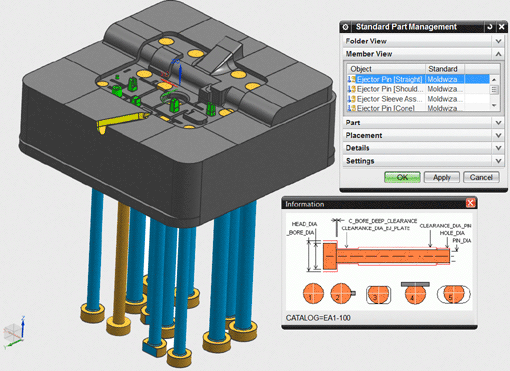
Task: Click ejector head shape option 1 circle
Action: (x=313, y=294)
